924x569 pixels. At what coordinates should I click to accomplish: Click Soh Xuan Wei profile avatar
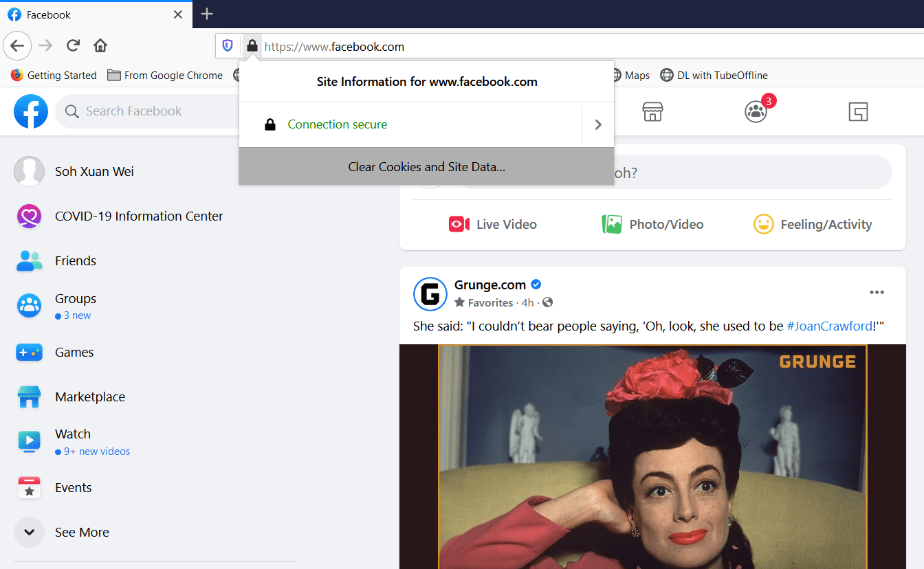tap(29, 171)
